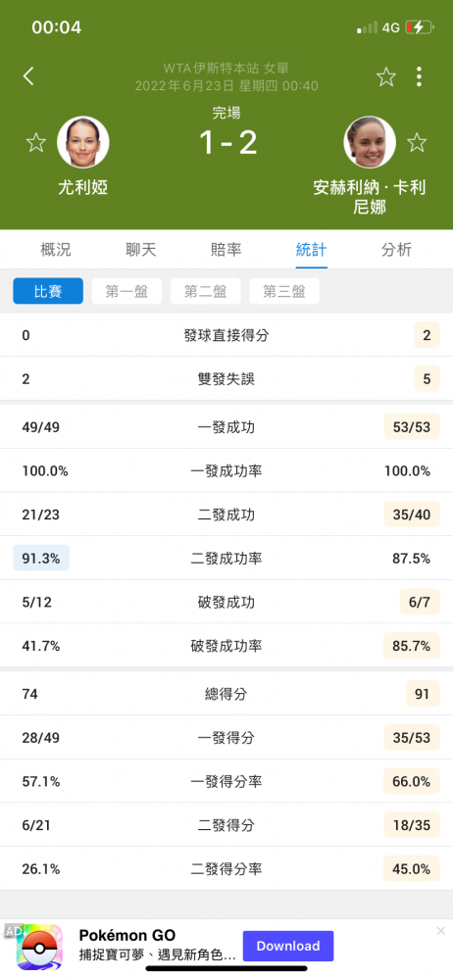The image size is (453, 980).
Task: Switch to the 概況 tab
Action: [56, 250]
